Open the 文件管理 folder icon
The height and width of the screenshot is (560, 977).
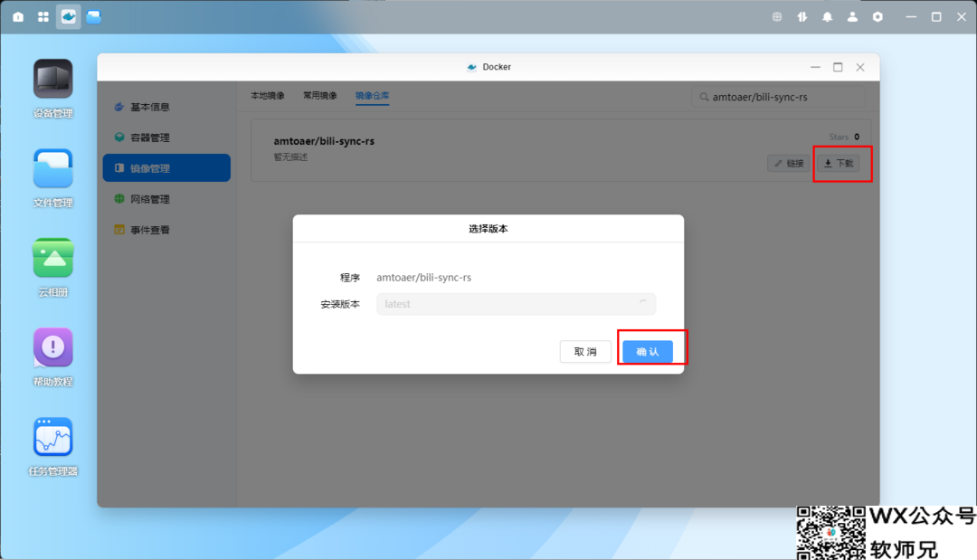coord(52,169)
